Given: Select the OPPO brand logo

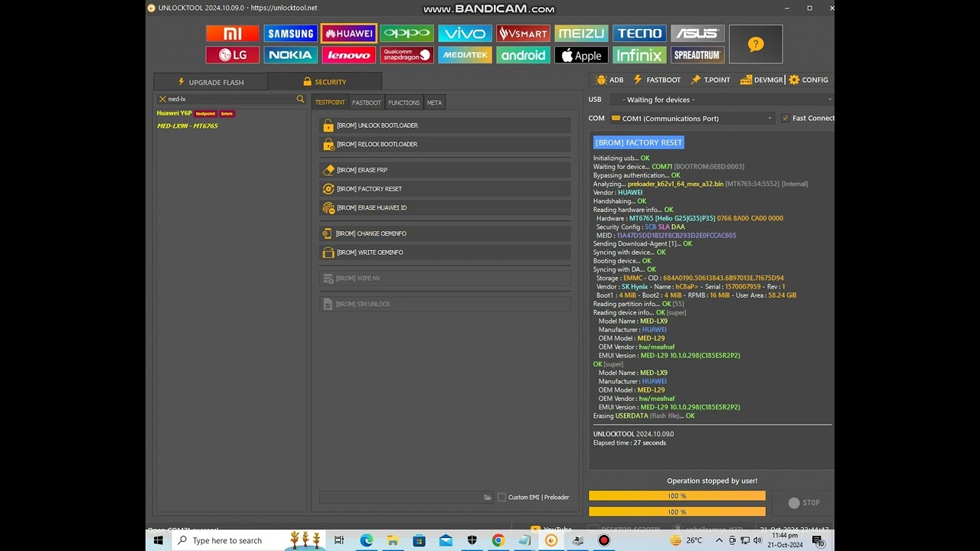Looking at the screenshot, I should tap(407, 34).
